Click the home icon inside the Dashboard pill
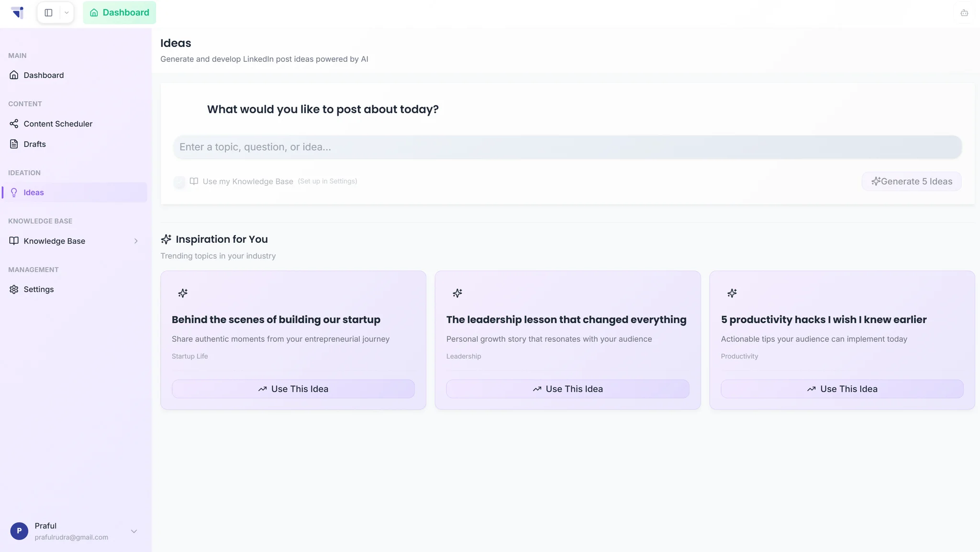Viewport: 980px width, 552px height. (94, 12)
